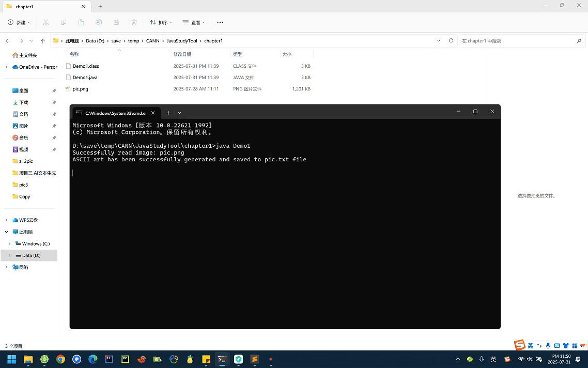This screenshot has height=368, width=588.
Task: Open Windows Start menu
Action: click(11, 359)
